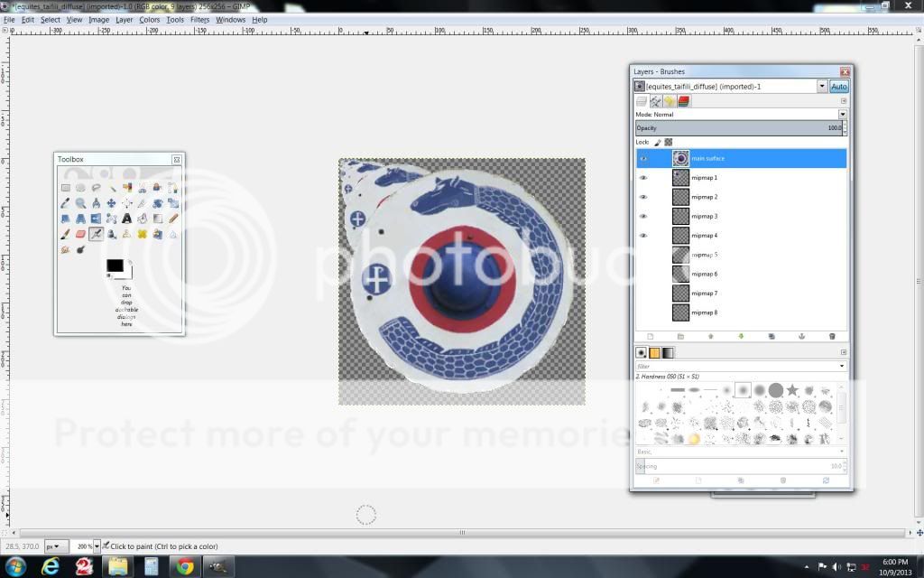Click the Auto button
The width and height of the screenshot is (924, 578).
pos(839,87)
